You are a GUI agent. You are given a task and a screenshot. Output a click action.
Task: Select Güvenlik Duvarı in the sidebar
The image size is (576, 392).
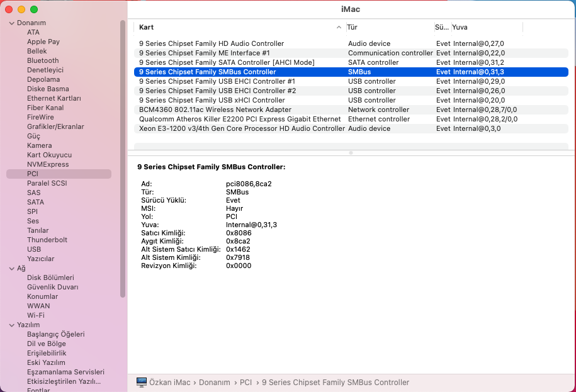click(52, 287)
